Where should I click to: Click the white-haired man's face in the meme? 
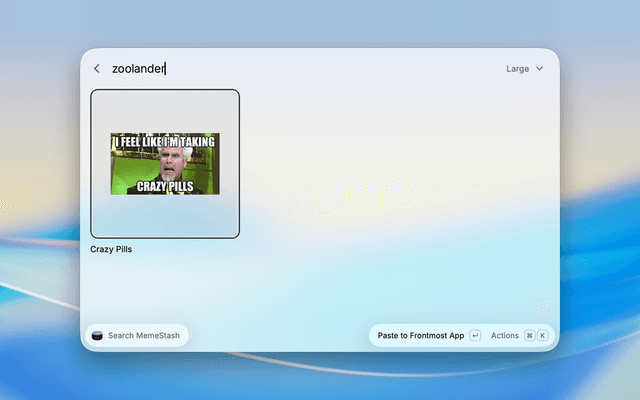pos(172,163)
